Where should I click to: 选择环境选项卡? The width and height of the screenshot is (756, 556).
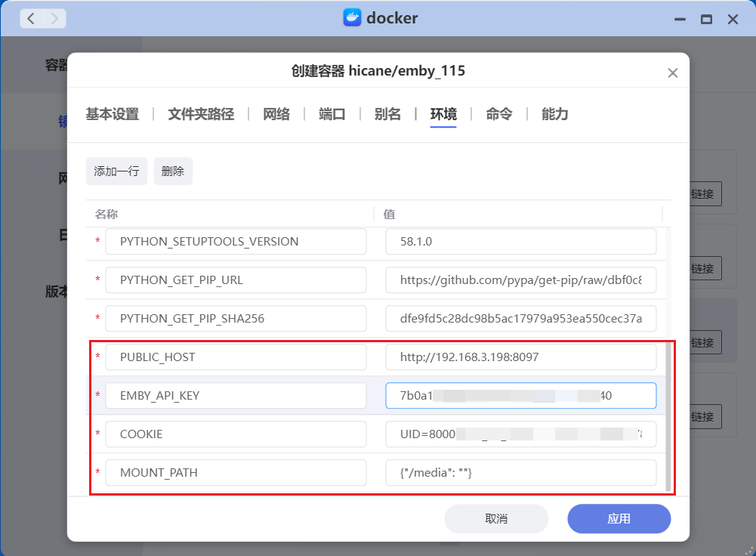coord(443,114)
